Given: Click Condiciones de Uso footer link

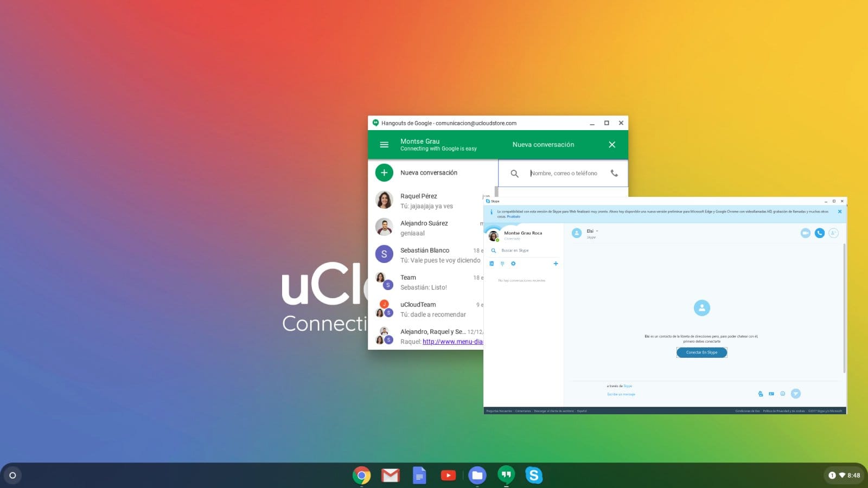Looking at the screenshot, I should [x=748, y=411].
